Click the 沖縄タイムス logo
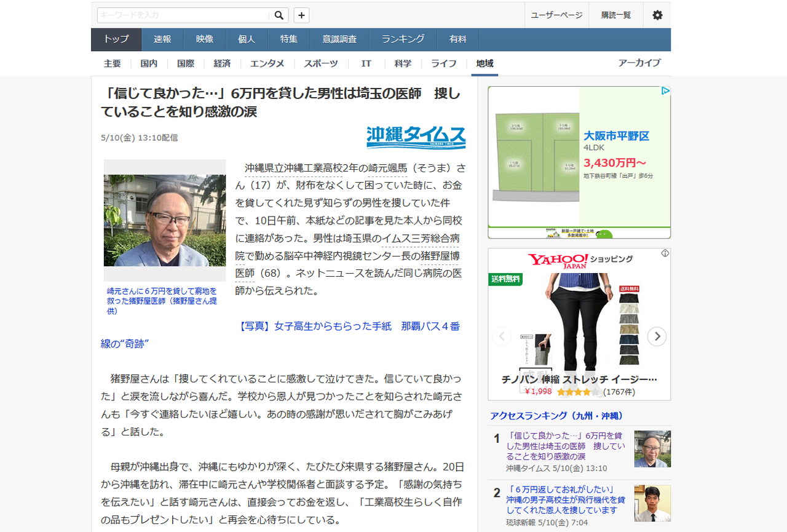 point(416,137)
